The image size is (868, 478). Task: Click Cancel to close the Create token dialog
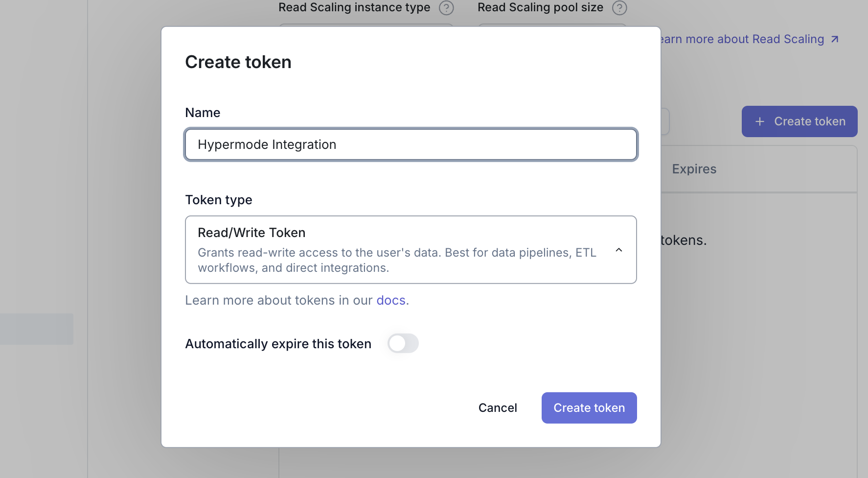coord(498,407)
